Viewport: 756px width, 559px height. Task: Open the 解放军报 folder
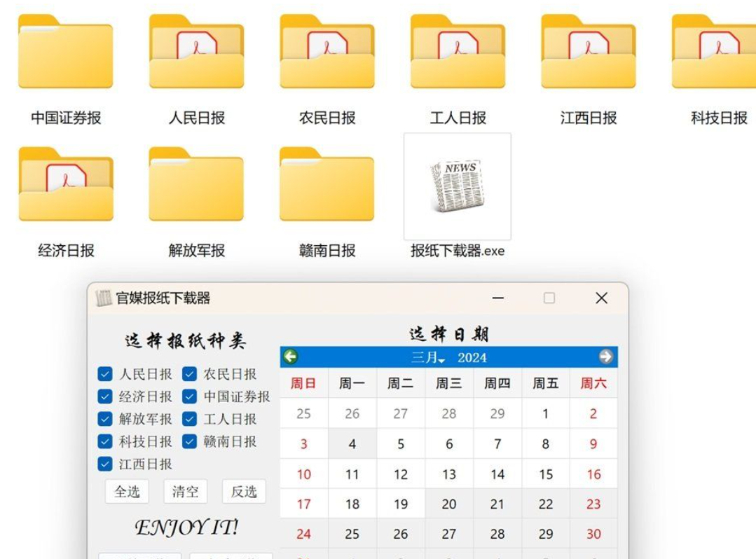[196, 184]
